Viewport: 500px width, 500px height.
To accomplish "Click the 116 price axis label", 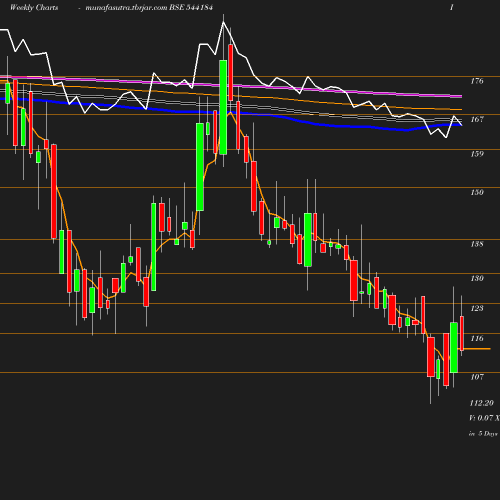I will (x=477, y=338).
